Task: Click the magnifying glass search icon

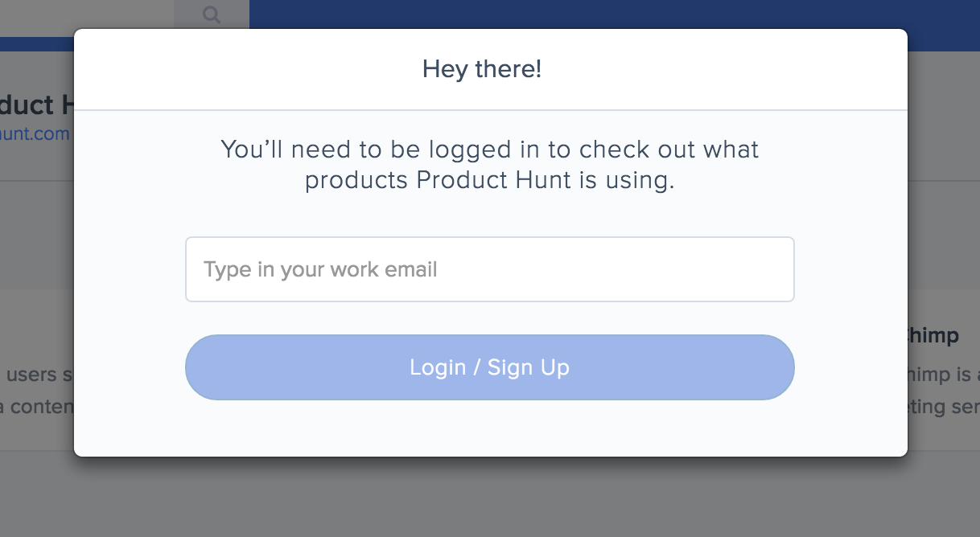Action: (x=212, y=14)
